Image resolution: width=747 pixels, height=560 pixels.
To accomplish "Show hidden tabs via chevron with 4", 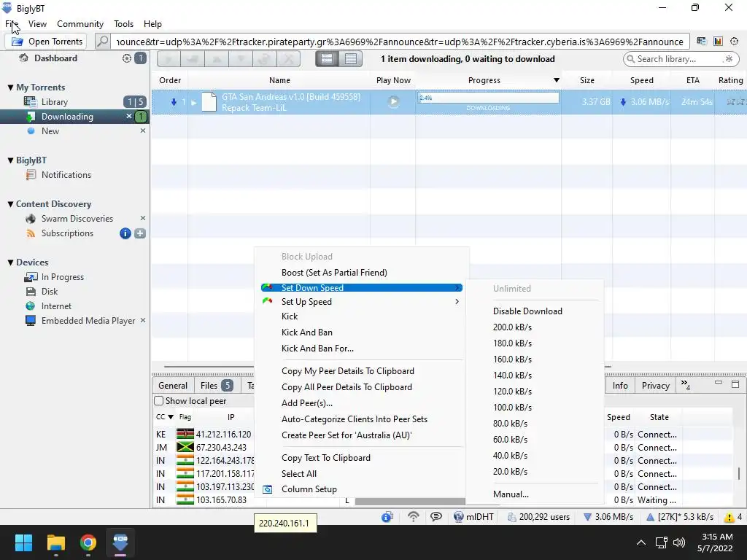I will [x=686, y=385].
